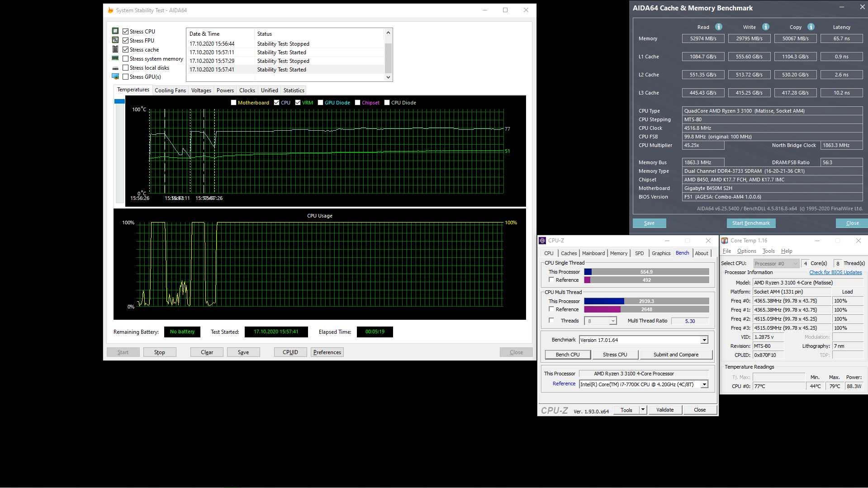This screenshot has width=868, height=488.
Task: Click Start Benchmark in AIDA64
Action: click(x=751, y=223)
